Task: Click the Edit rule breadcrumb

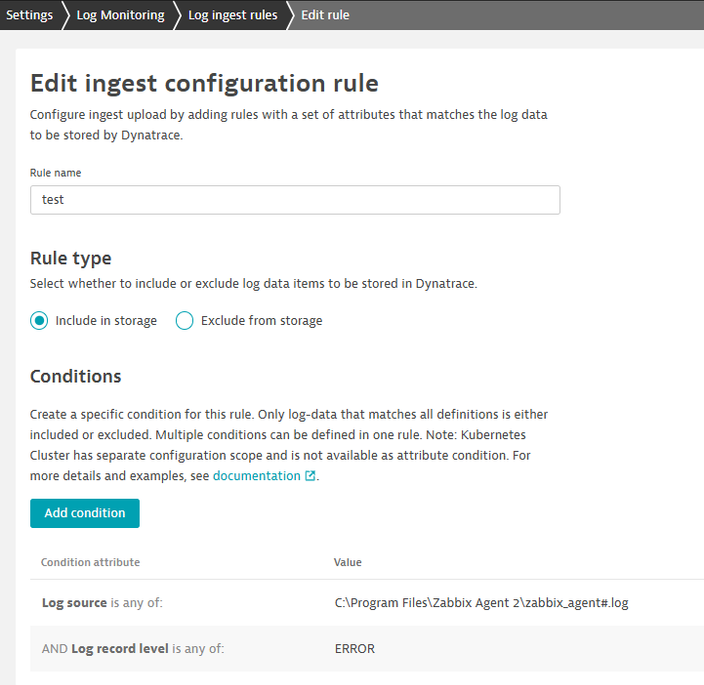Action: [x=325, y=15]
